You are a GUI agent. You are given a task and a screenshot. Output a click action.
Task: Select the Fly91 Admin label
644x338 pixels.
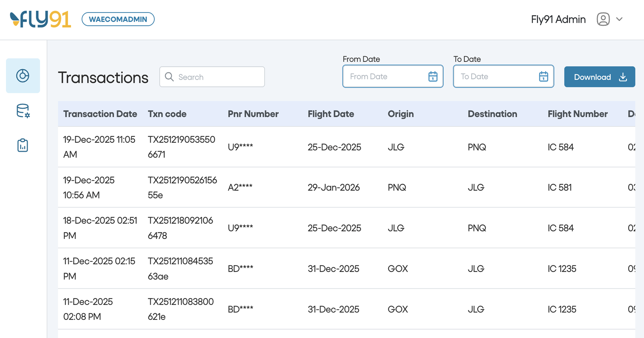click(558, 19)
